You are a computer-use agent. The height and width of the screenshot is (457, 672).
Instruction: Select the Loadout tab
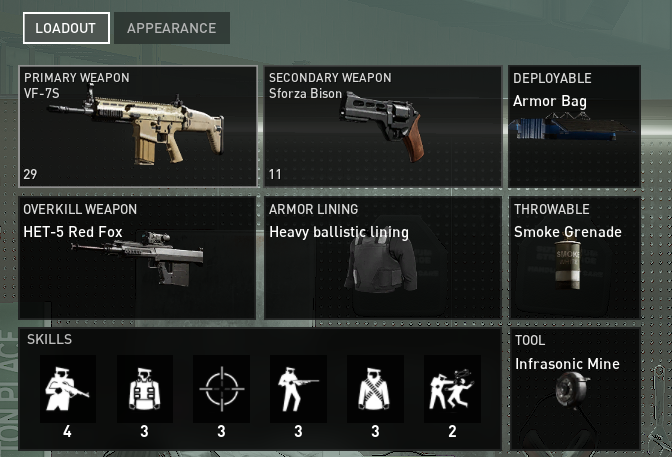(x=66, y=28)
